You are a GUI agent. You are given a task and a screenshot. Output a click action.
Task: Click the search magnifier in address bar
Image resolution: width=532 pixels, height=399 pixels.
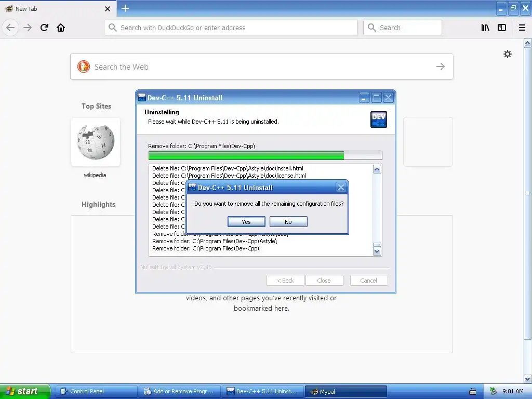[112, 28]
